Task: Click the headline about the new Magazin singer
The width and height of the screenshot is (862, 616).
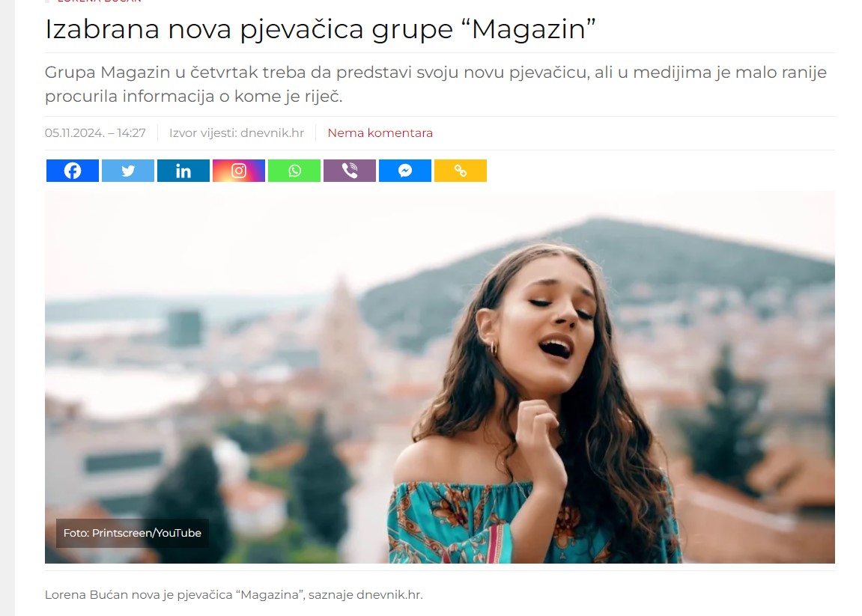Action: coord(321,29)
